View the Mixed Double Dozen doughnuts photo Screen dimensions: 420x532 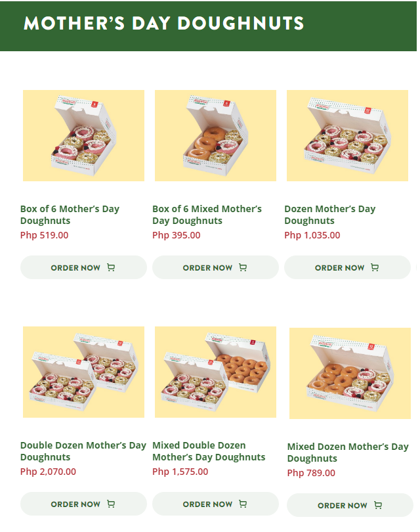[x=215, y=372]
